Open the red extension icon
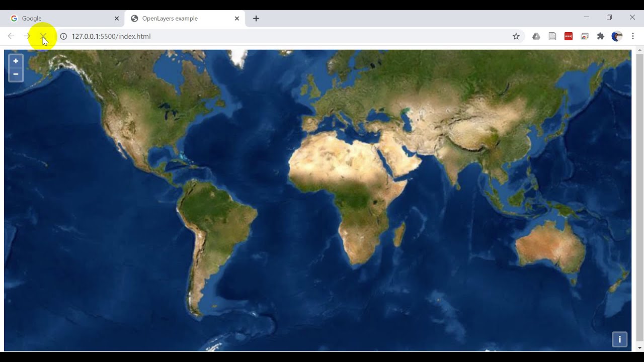 point(569,36)
